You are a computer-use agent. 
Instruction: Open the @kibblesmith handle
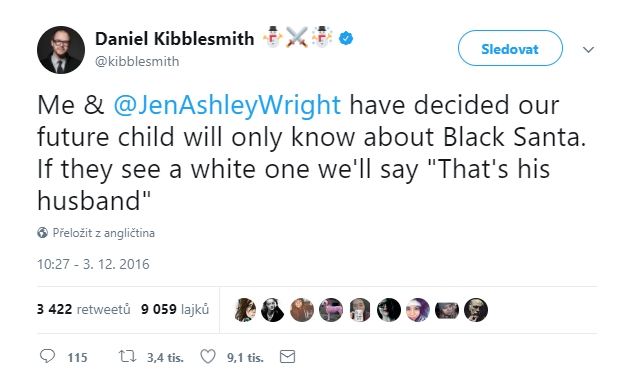point(137,61)
